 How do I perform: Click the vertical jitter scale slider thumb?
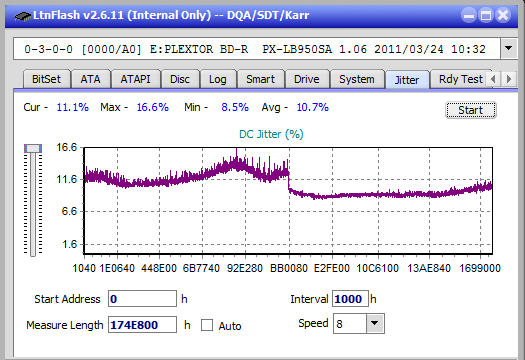(x=33, y=148)
